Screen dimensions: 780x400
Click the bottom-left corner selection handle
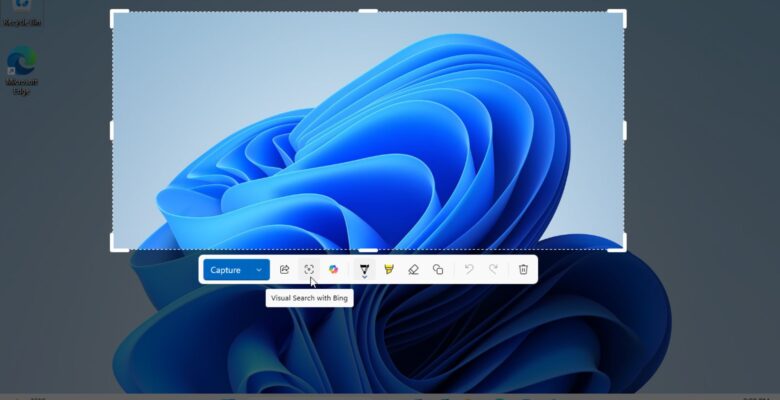[112, 249]
